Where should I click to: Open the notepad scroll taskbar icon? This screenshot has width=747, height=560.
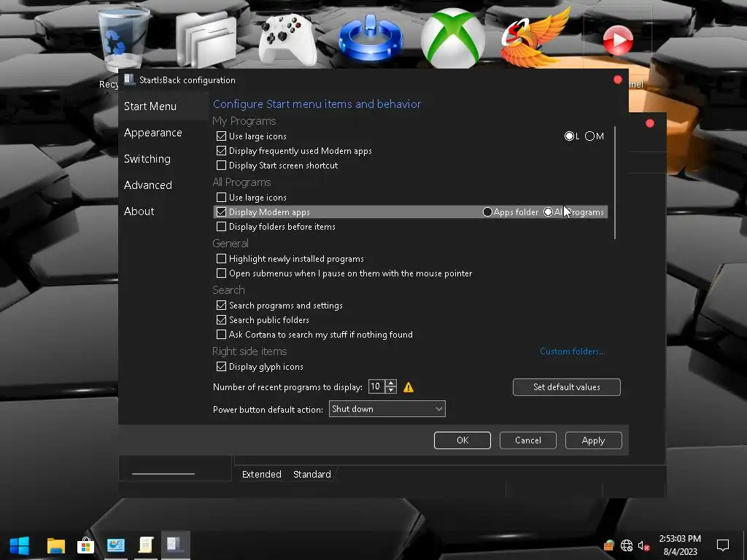[x=146, y=545]
